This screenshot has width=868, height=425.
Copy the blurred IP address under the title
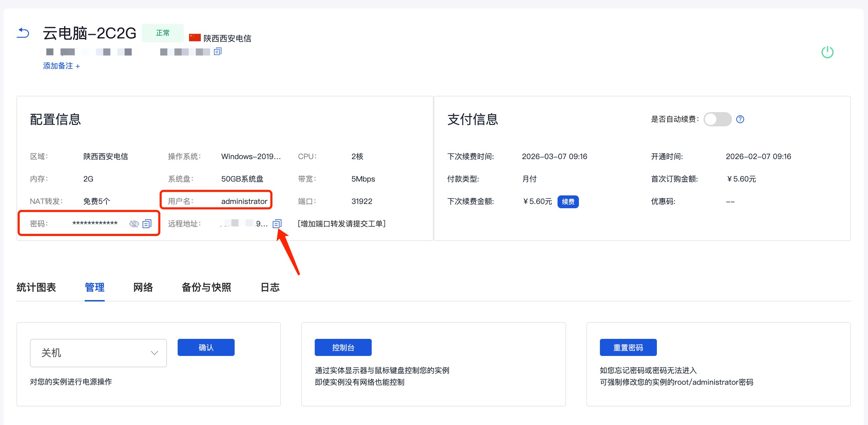click(218, 52)
